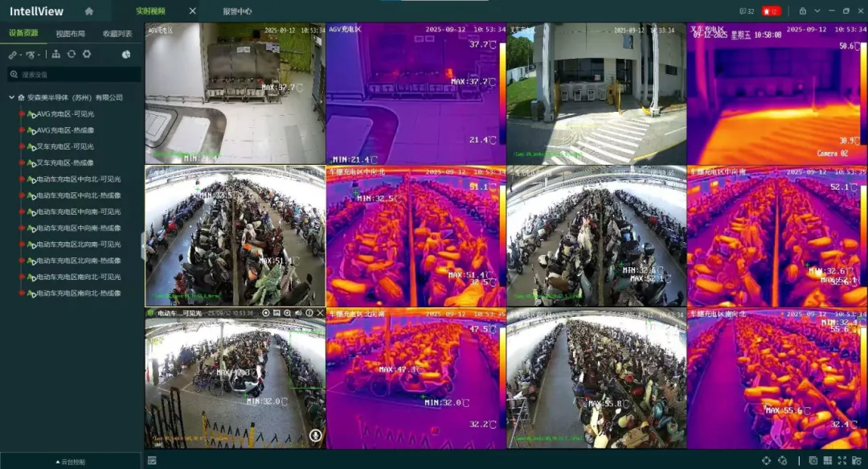This screenshot has width=868, height=469.
Task: Collapse the 安森美半导体 (苏州) 有限公司 tree node
Action: (x=12, y=97)
